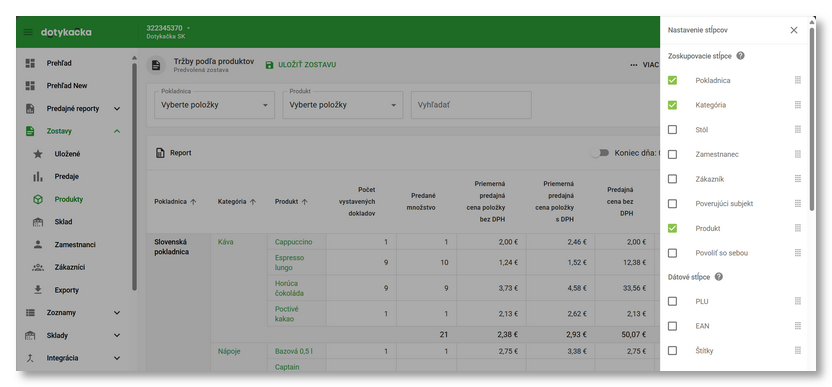Uncheck the Kategória grouping checkbox
Screen dimensions: 832x387
[x=672, y=105]
